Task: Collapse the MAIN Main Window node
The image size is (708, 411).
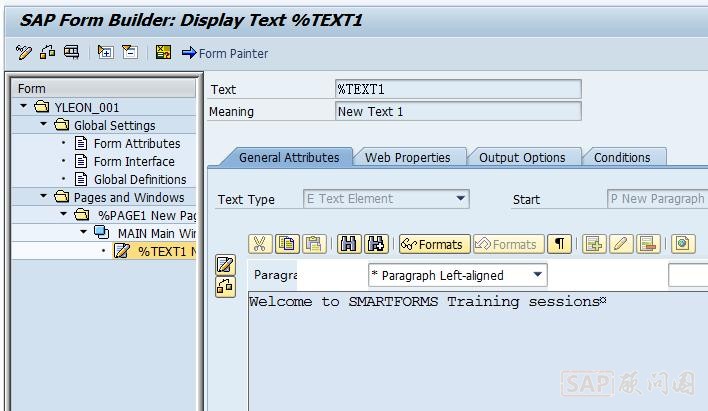Action: coord(83,232)
